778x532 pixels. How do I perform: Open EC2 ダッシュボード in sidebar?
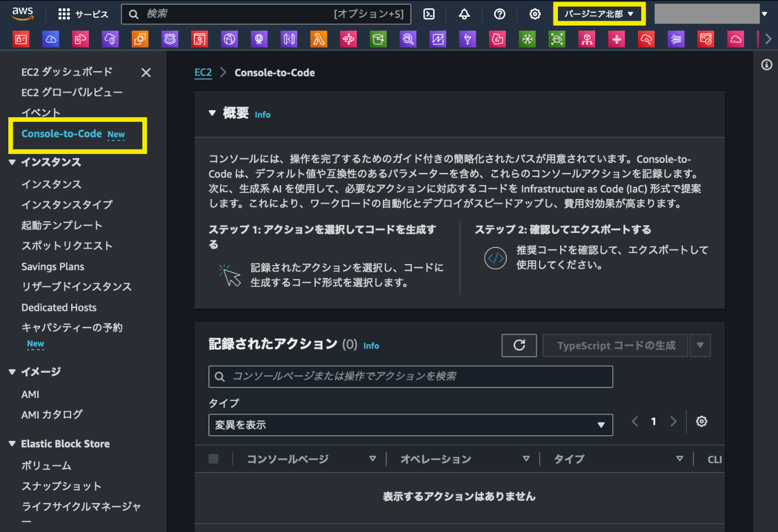point(67,72)
